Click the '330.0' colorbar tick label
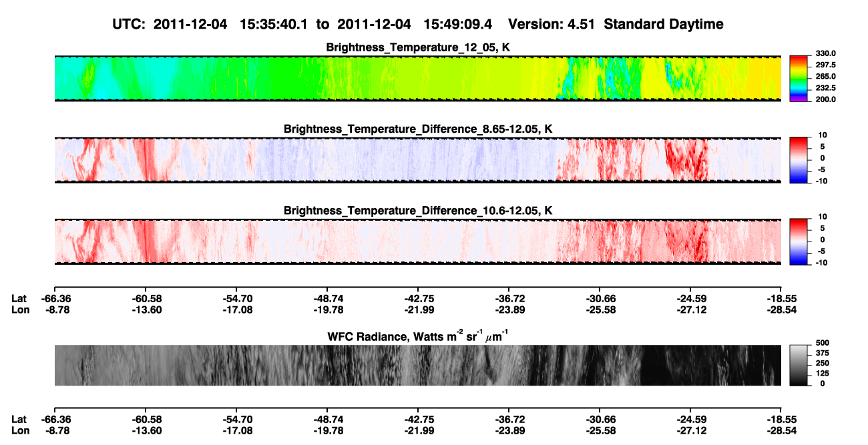The width and height of the screenshot is (868, 445). pos(825,53)
